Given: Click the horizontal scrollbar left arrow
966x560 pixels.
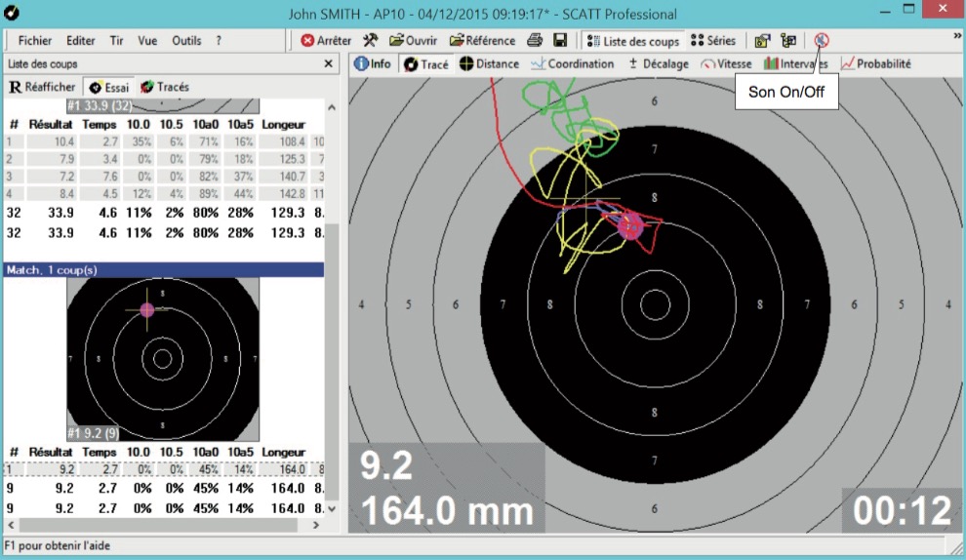Looking at the screenshot, I should pyautogui.click(x=11, y=525).
